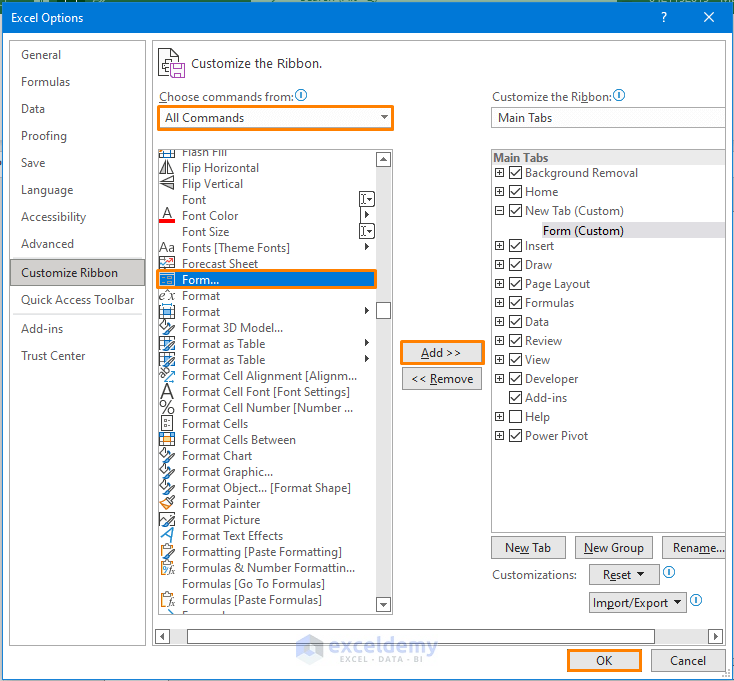Click the commands list scroll down arrow
The height and width of the screenshot is (681, 734).
[383, 604]
